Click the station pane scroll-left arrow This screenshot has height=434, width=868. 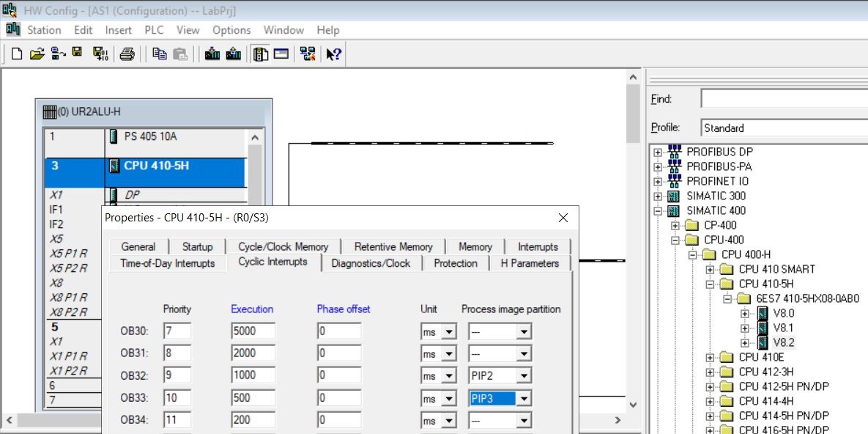click(x=8, y=419)
